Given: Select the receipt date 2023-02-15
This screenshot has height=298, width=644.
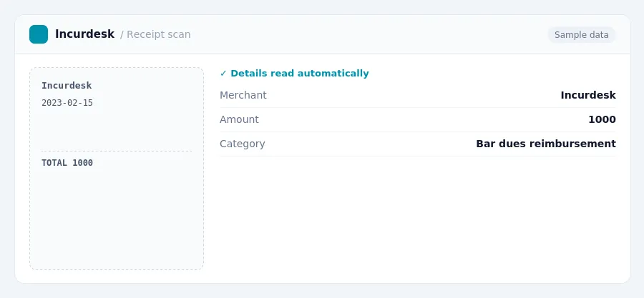Looking at the screenshot, I should (67, 103).
